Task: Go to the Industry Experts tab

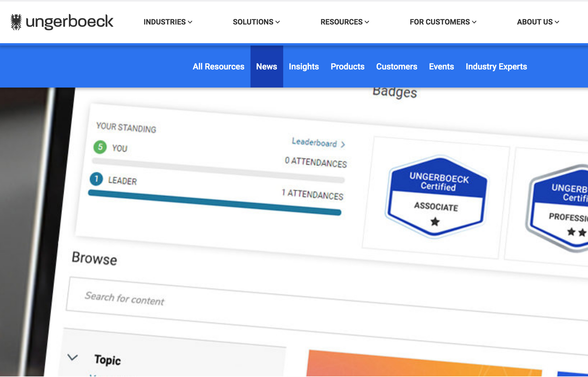Action: (x=496, y=67)
